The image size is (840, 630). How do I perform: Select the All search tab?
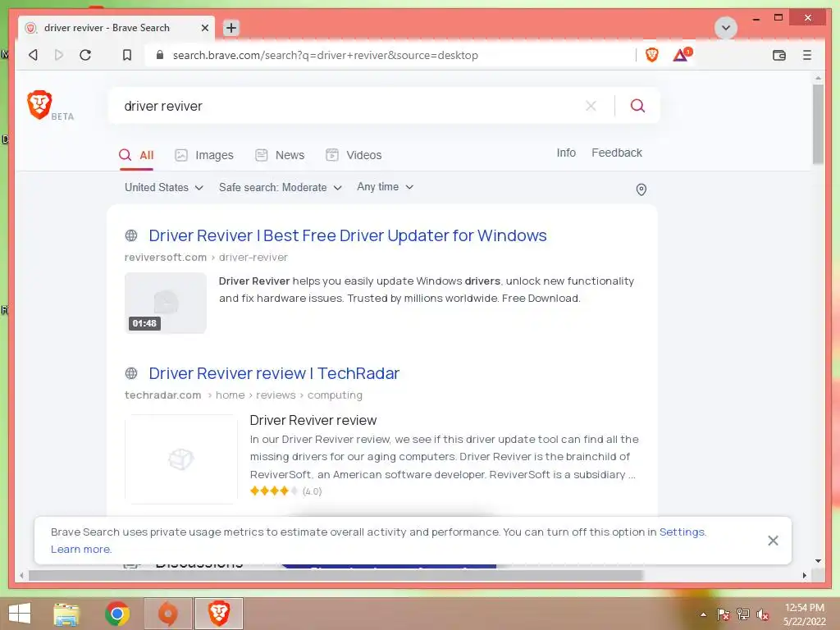(137, 155)
